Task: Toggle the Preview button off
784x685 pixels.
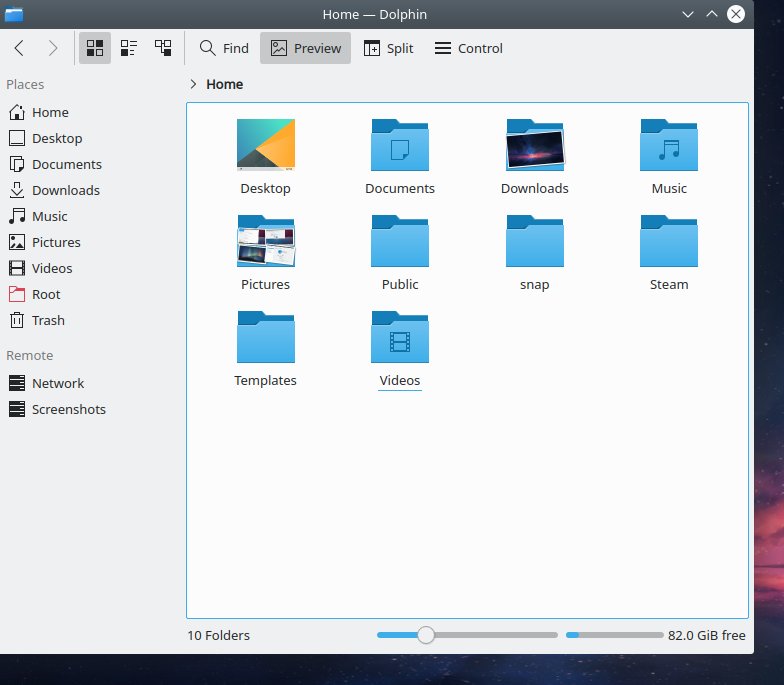Action: [x=305, y=48]
